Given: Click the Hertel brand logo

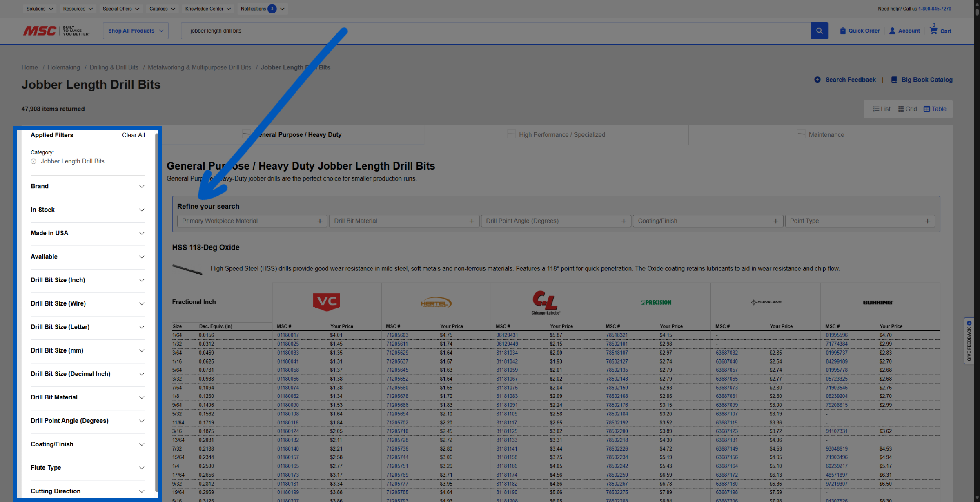Looking at the screenshot, I should pos(436,303).
